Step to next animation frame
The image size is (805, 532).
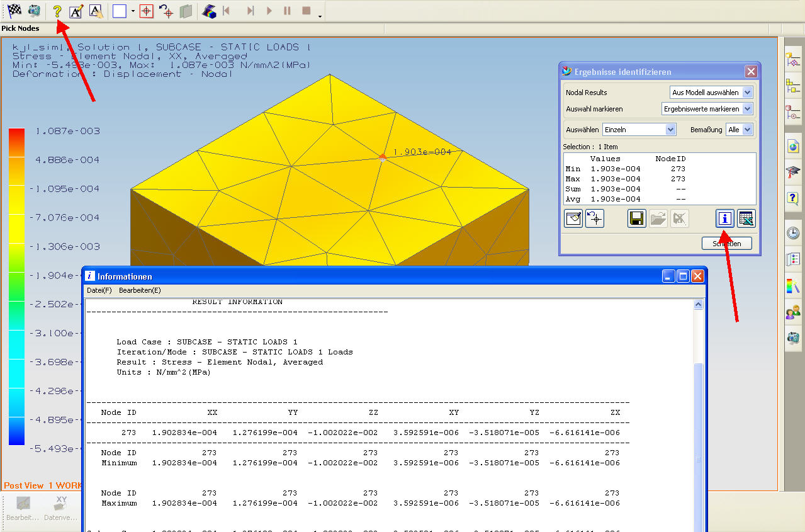[250, 11]
